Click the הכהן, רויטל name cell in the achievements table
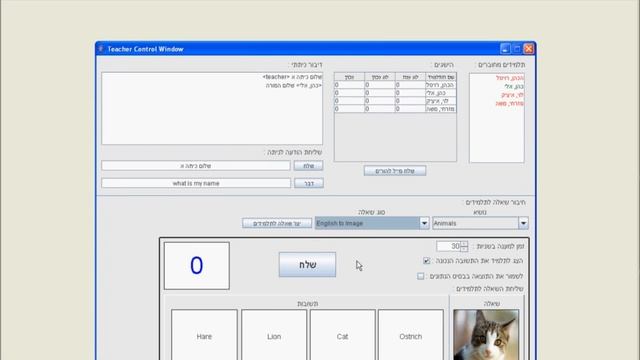The image size is (640, 360). (x=441, y=85)
